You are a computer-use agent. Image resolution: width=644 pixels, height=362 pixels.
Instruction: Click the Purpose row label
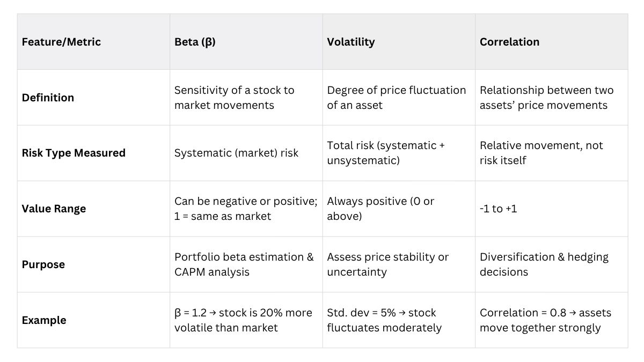(43, 264)
